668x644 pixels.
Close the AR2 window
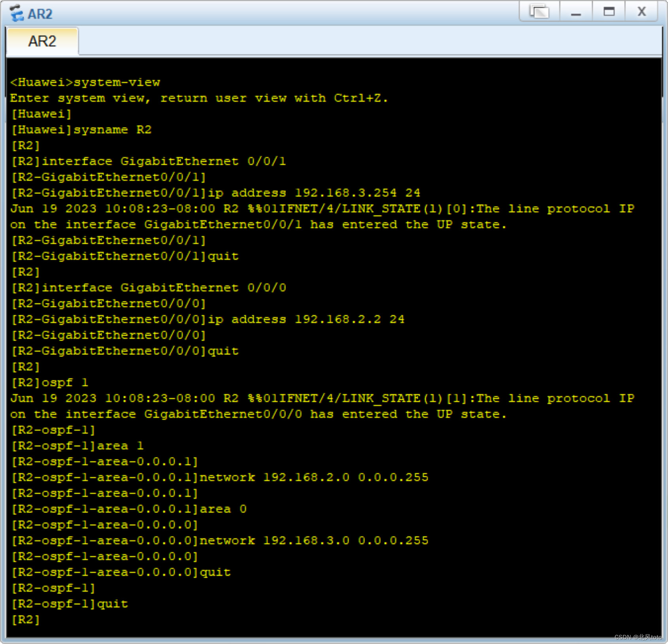click(642, 11)
